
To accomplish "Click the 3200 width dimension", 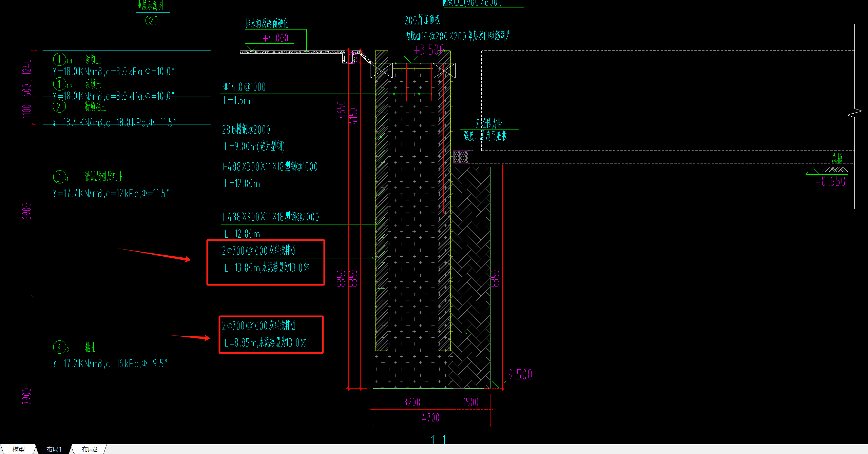I will (412, 402).
